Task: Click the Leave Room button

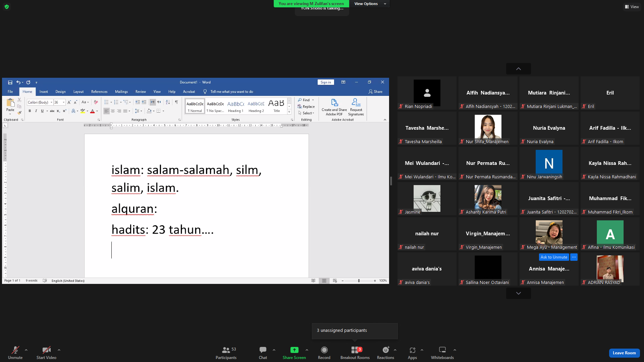Action: [624, 353]
